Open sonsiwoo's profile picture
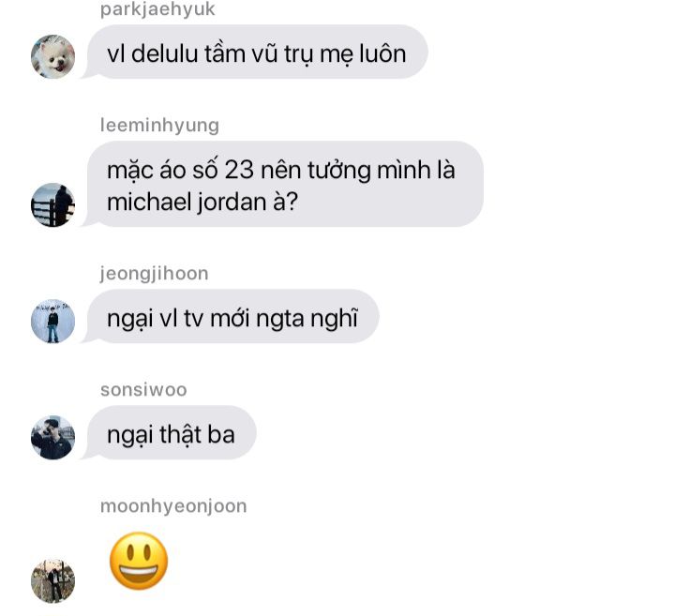The height and width of the screenshot is (616, 675). tap(52, 437)
